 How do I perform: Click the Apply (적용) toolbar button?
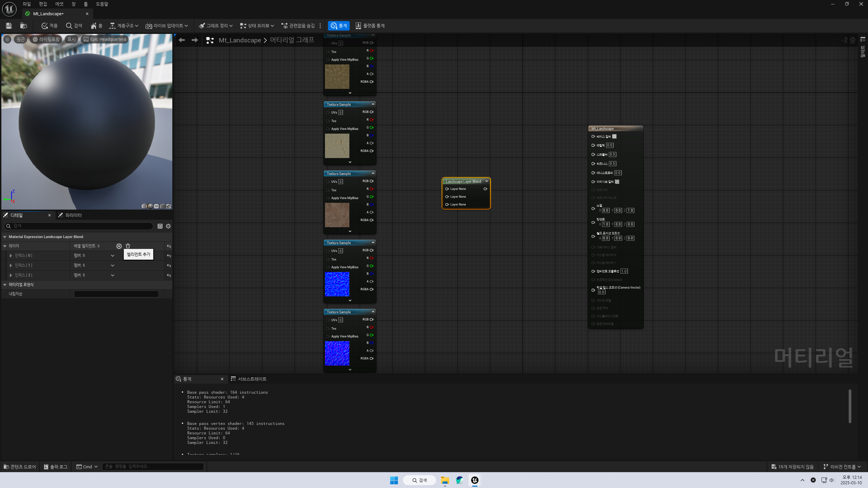tap(50, 26)
